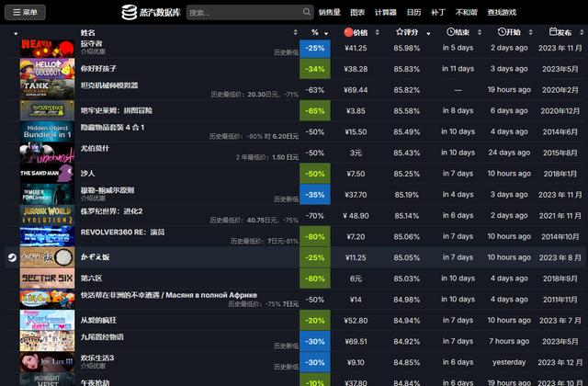This screenshot has width=588, height=386.
Task: Open 沙人 game link
Action: click(x=88, y=174)
